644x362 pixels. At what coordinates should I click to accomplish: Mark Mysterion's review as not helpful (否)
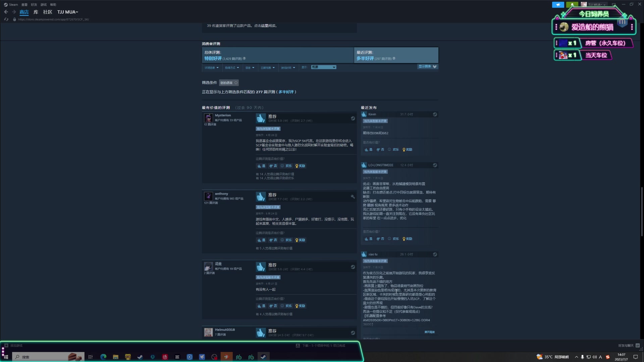(x=273, y=166)
